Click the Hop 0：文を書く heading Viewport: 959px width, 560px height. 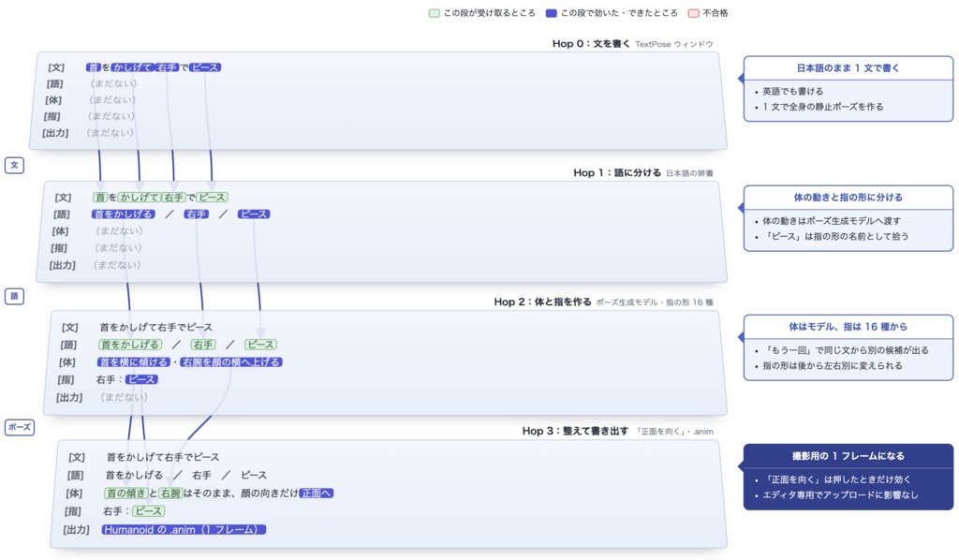591,43
